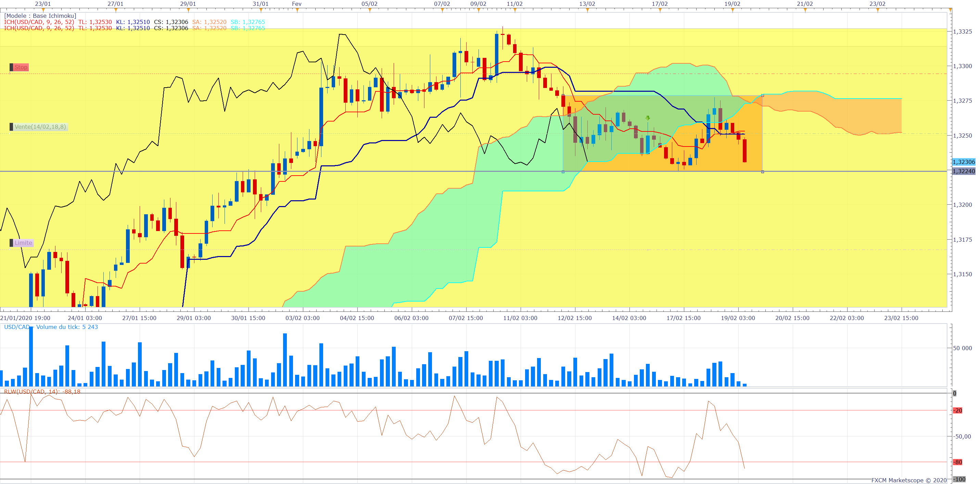Click orange day marker under Fev

tap(297, 10)
